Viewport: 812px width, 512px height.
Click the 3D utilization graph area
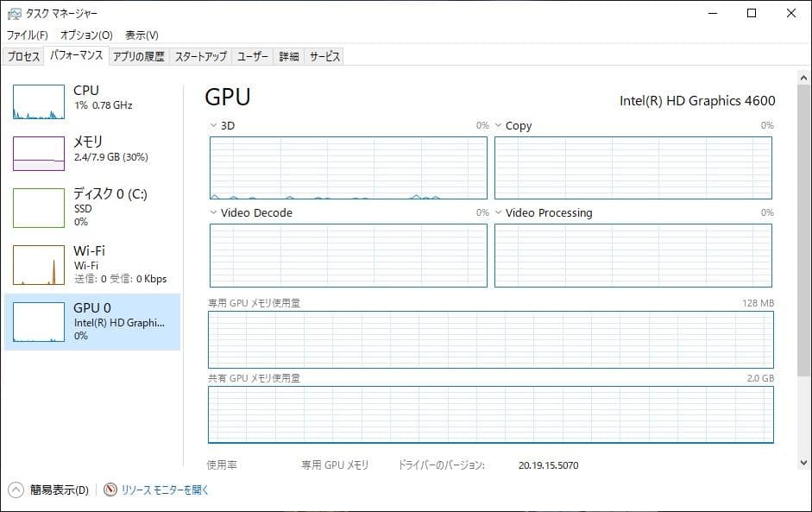(x=347, y=168)
